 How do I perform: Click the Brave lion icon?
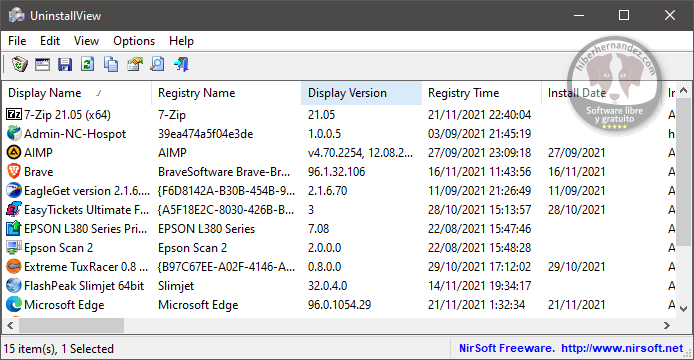click(x=14, y=171)
